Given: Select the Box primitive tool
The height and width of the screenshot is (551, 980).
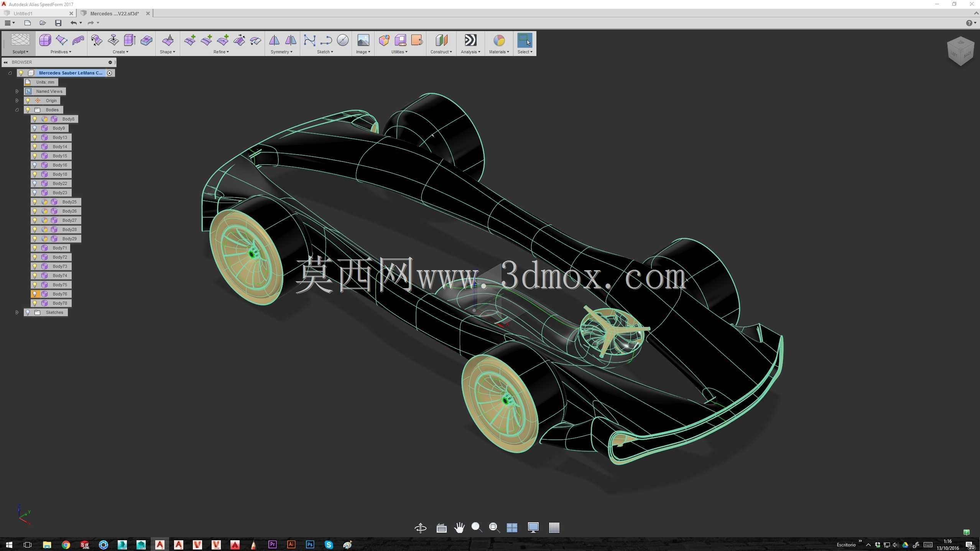Looking at the screenshot, I should click(x=45, y=40).
